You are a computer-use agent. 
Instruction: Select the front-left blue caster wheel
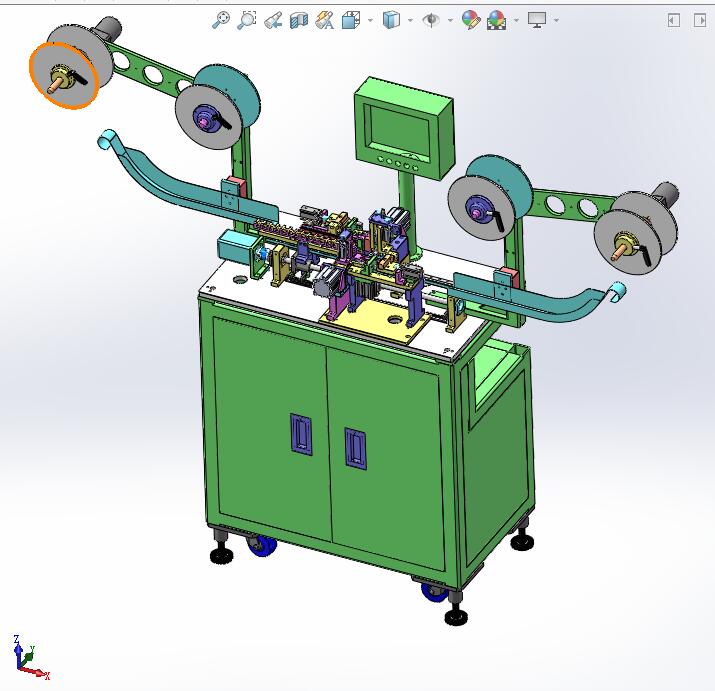[x=261, y=545]
